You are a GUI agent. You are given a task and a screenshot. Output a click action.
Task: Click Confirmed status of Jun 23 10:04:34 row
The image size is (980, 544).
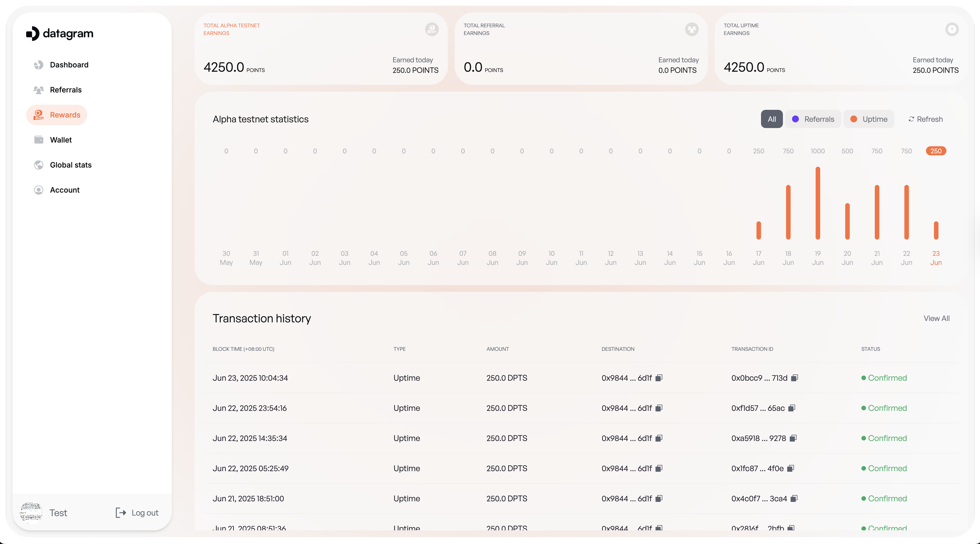click(884, 378)
